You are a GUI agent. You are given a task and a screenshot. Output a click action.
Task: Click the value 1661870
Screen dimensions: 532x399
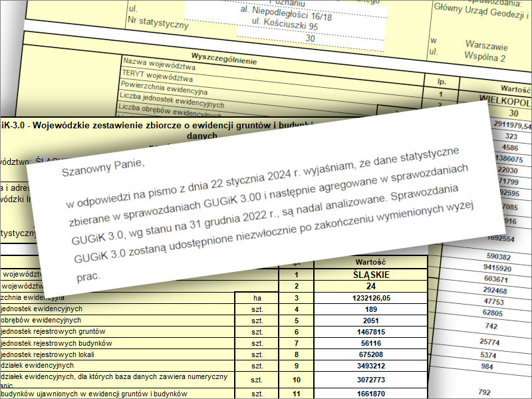[371, 394]
